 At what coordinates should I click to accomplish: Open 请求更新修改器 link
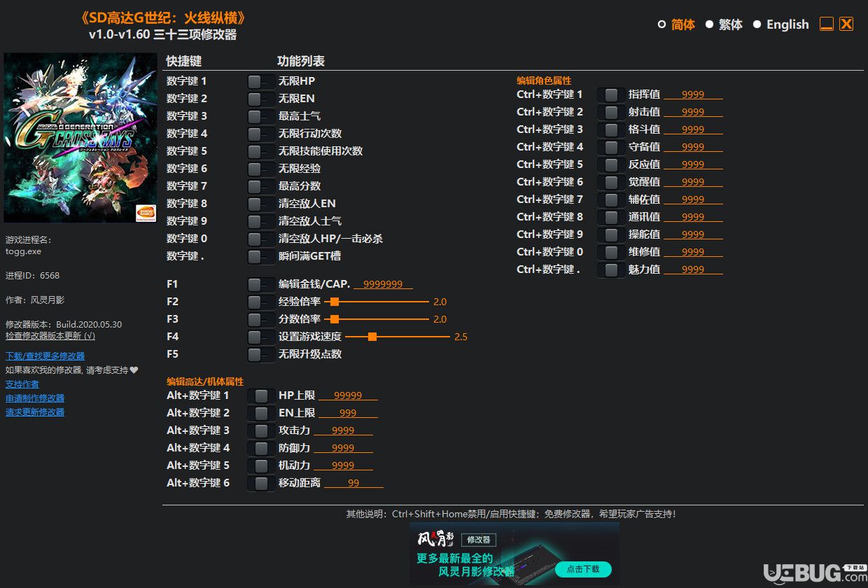pyautogui.click(x=35, y=412)
